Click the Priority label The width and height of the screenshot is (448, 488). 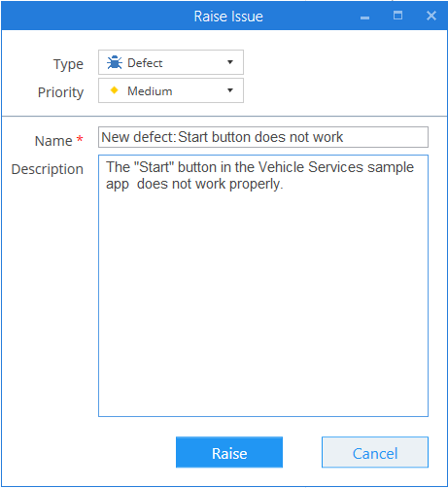point(60,92)
